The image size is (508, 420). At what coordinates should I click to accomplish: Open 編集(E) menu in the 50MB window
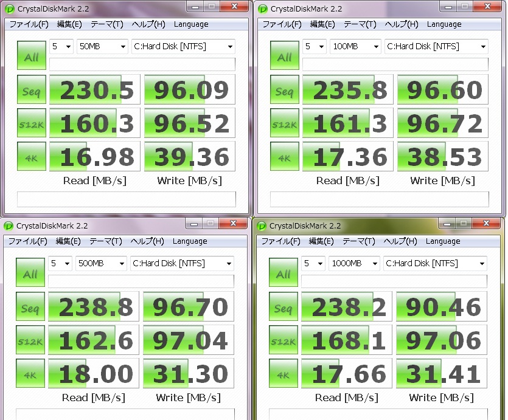point(69,24)
